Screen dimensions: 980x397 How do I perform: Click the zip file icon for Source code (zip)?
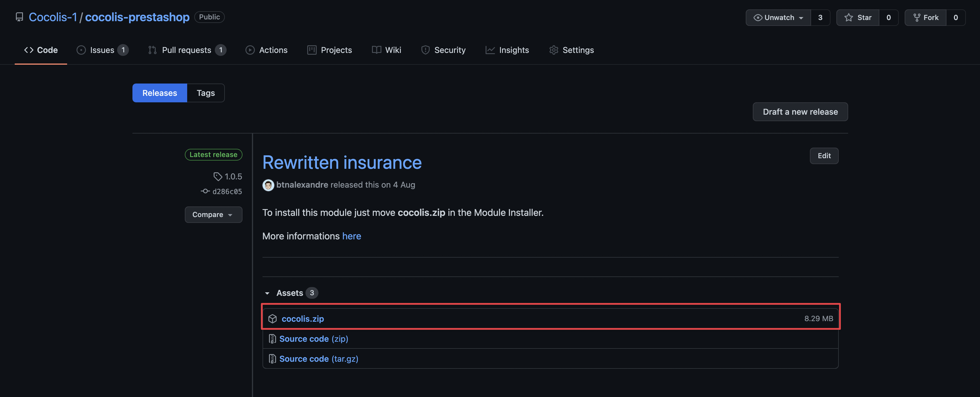click(x=272, y=339)
